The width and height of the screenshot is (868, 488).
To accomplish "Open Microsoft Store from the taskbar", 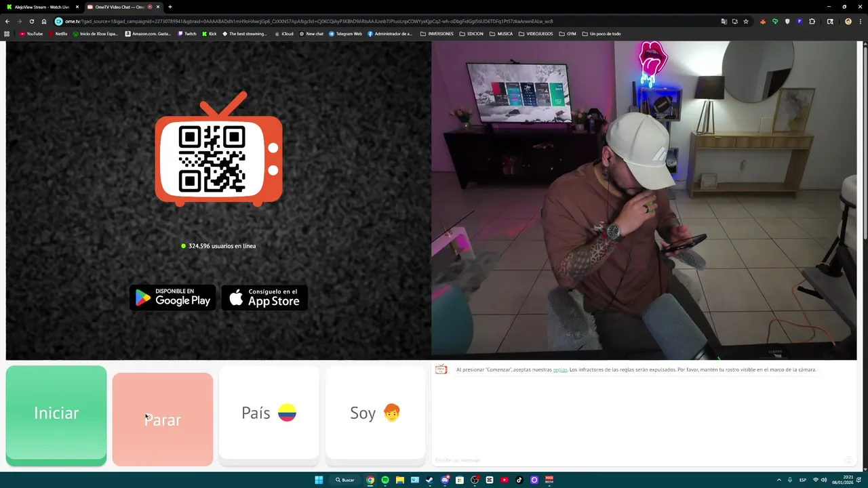I will (460, 480).
